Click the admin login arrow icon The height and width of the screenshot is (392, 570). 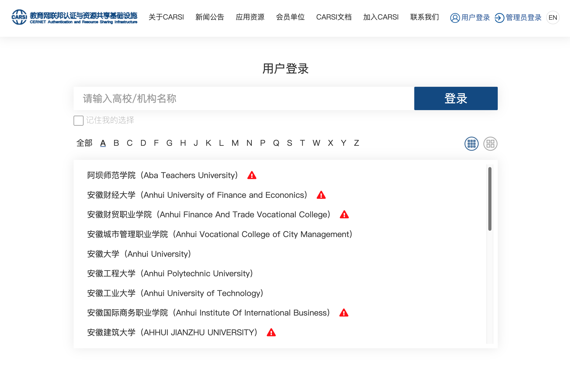click(499, 18)
